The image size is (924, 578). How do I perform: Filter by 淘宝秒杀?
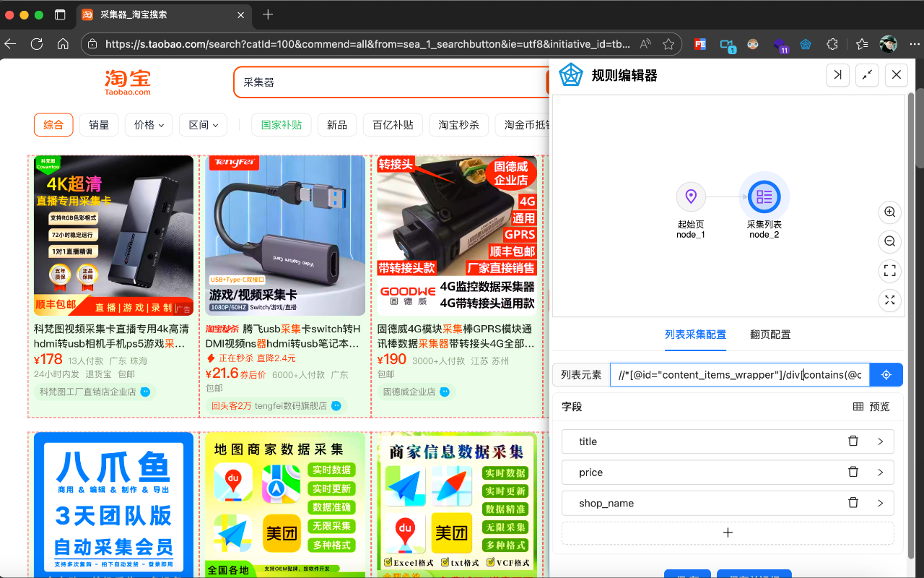[458, 124]
